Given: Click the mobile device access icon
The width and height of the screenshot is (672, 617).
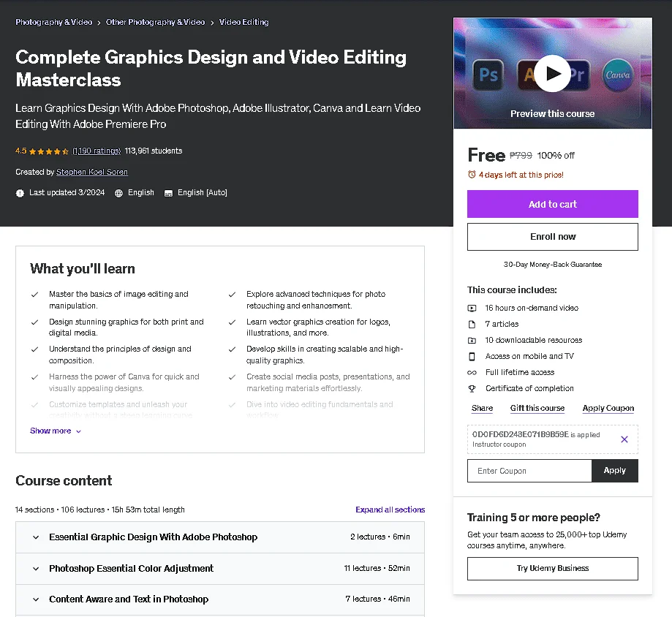Looking at the screenshot, I should click(x=472, y=357).
